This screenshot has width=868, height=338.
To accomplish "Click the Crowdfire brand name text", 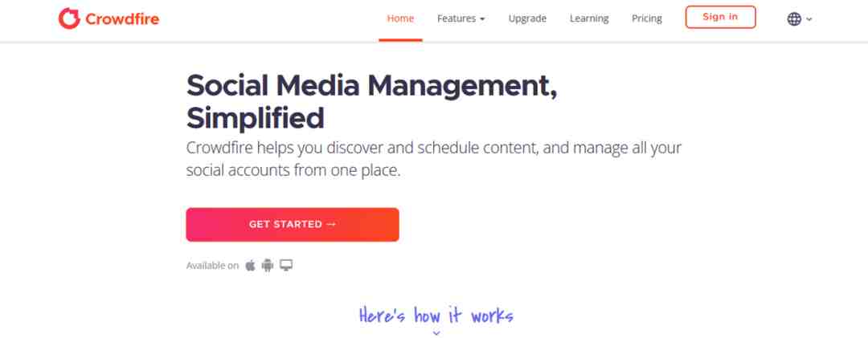I will click(x=122, y=19).
